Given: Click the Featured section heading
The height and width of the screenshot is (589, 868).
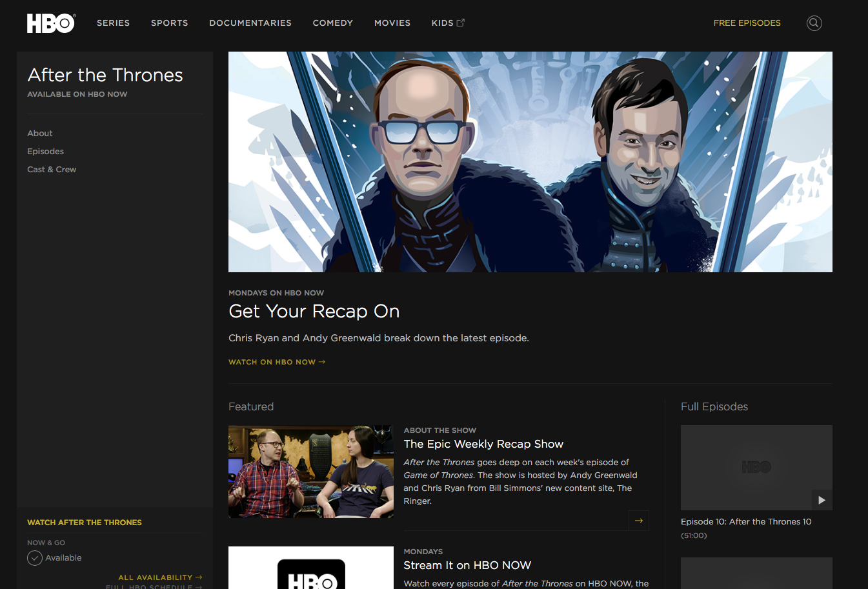Looking at the screenshot, I should (251, 406).
